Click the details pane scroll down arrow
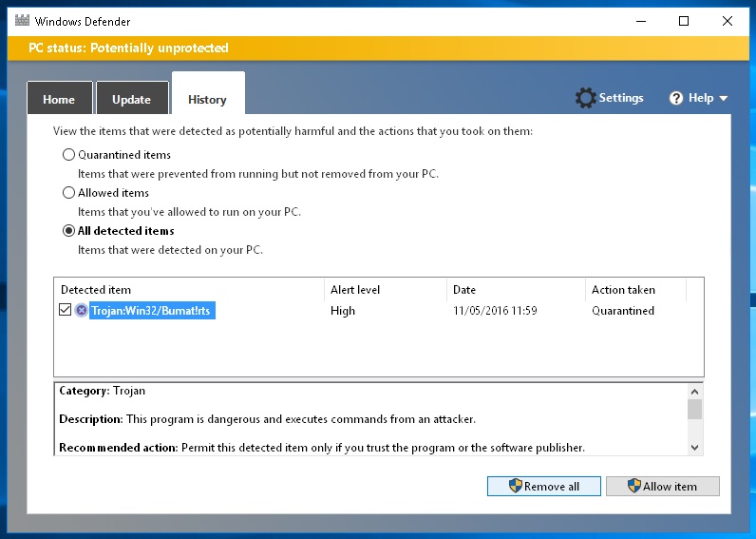756x539 pixels. point(694,448)
